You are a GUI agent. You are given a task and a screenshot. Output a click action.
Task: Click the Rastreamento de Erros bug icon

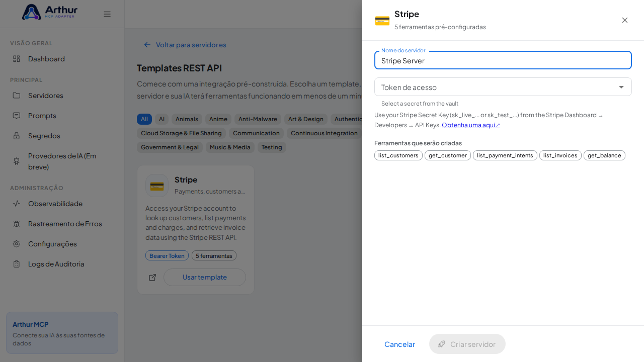point(17,224)
